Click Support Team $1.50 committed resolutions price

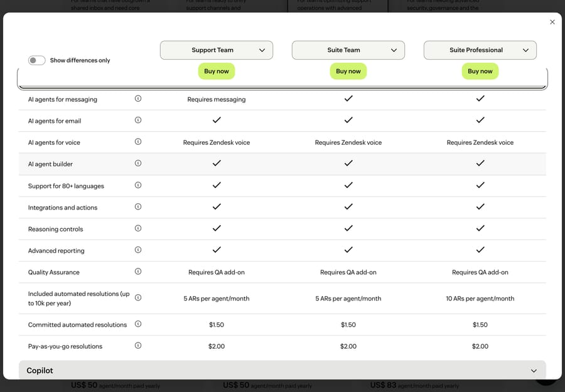[216, 325]
